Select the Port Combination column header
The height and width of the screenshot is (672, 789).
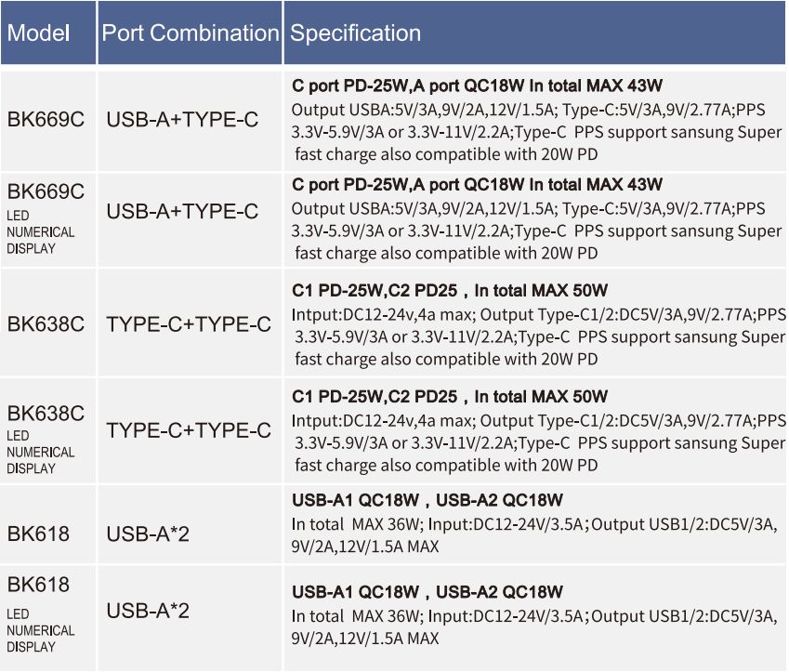tap(191, 33)
